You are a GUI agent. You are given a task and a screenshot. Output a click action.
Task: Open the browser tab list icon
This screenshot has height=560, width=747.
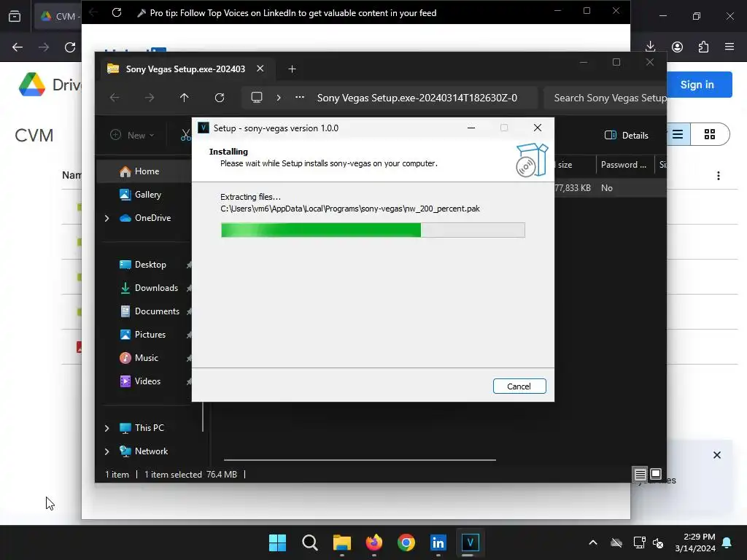click(15, 16)
